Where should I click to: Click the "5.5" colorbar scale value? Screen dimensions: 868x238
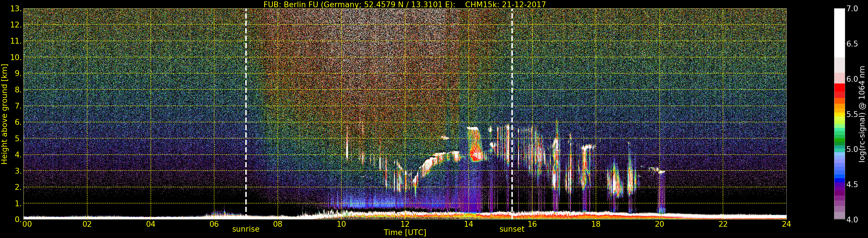click(x=852, y=114)
